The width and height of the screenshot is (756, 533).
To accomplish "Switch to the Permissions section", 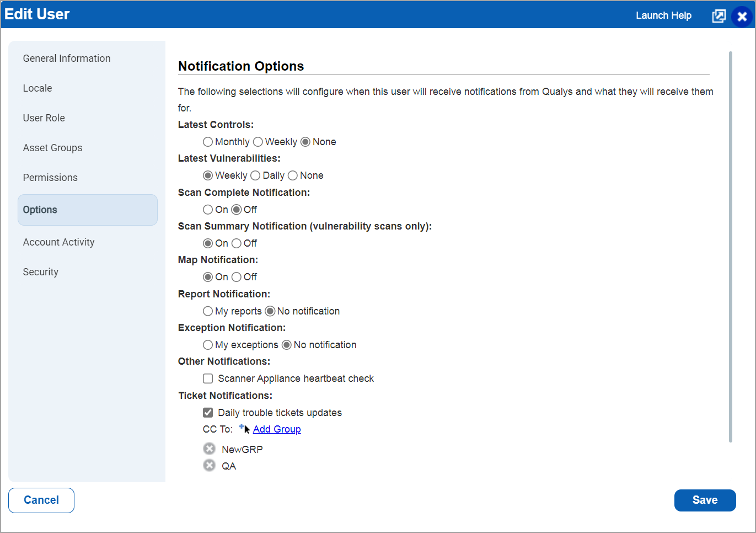I will pyautogui.click(x=50, y=178).
